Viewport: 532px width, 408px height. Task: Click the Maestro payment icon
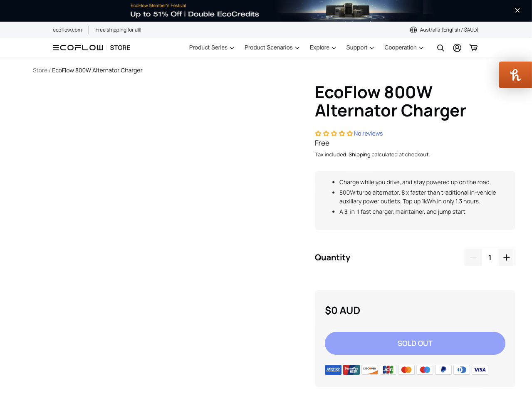point(425,370)
